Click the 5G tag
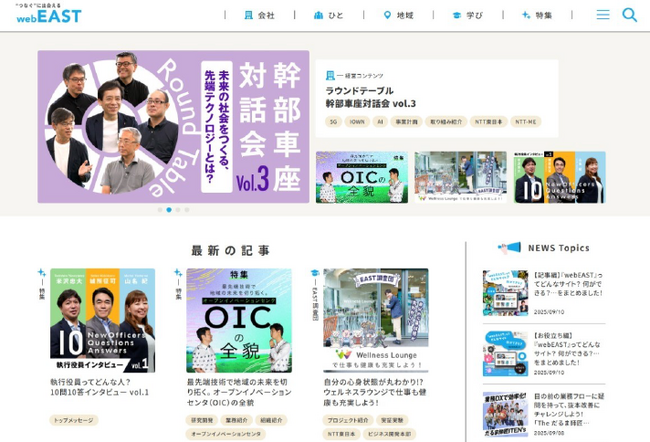The width and height of the screenshot is (650, 442). pos(333,122)
